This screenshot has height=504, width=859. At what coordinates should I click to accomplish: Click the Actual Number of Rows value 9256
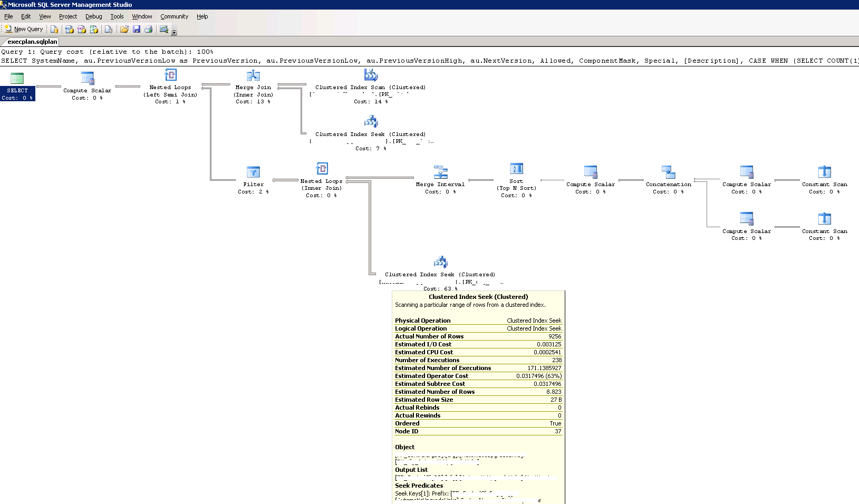click(x=555, y=336)
